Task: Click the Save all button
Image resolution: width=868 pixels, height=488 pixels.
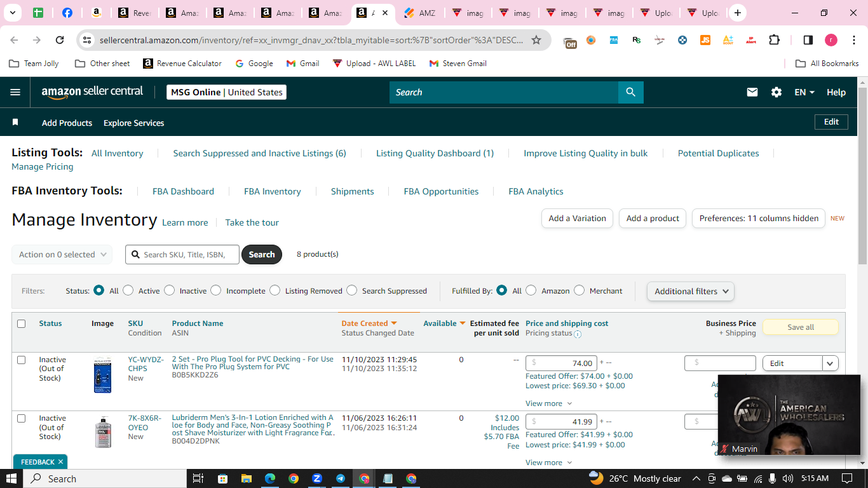Action: [801, 327]
